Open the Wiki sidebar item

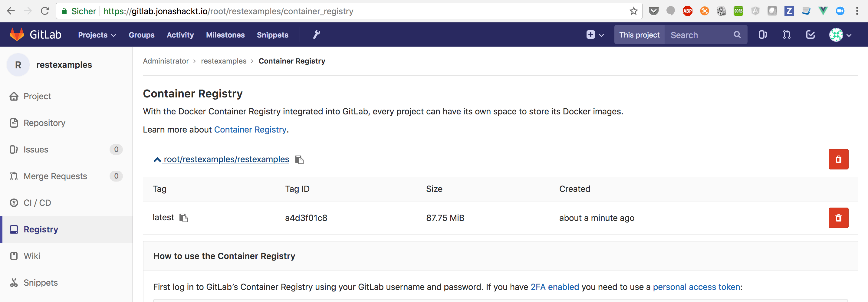pos(32,256)
